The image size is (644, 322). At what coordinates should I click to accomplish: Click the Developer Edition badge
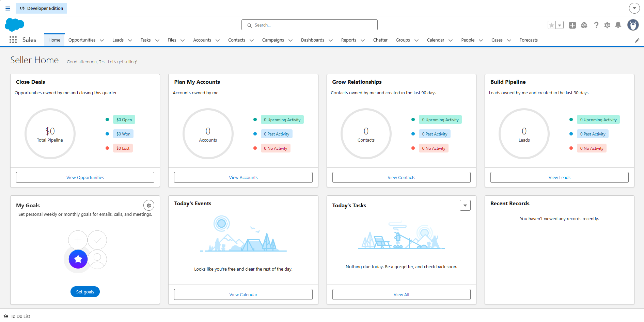coord(41,8)
